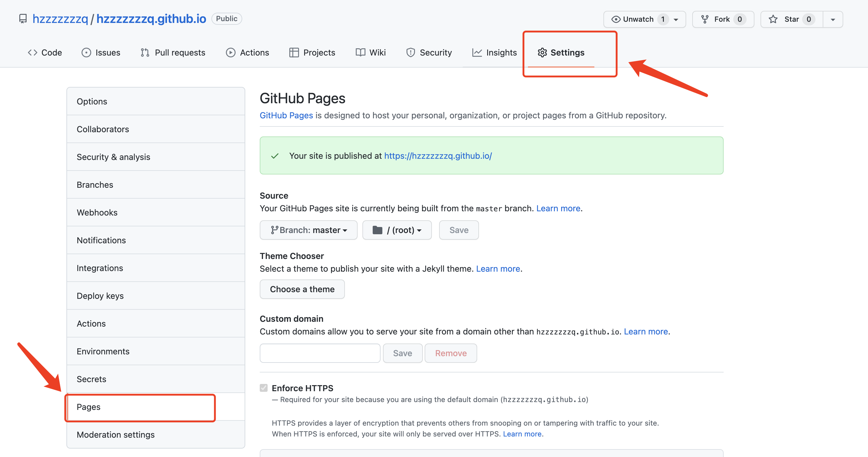The image size is (868, 457).
Task: Click the Actions play-circle icon
Action: coord(230,53)
